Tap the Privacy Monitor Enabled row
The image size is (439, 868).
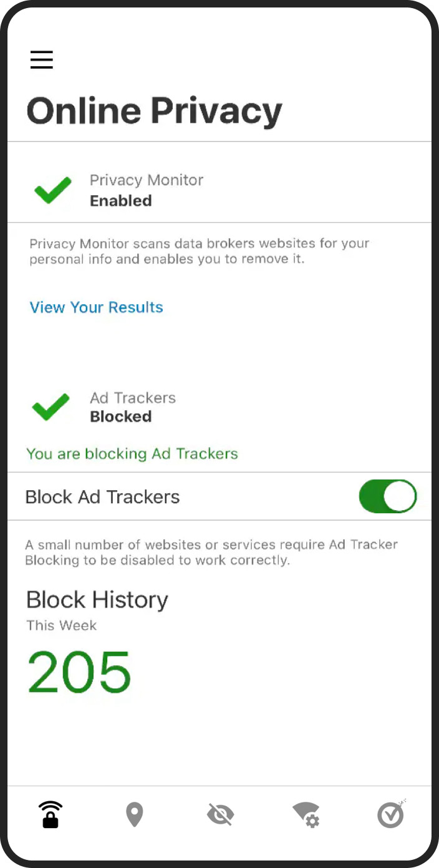(x=219, y=190)
